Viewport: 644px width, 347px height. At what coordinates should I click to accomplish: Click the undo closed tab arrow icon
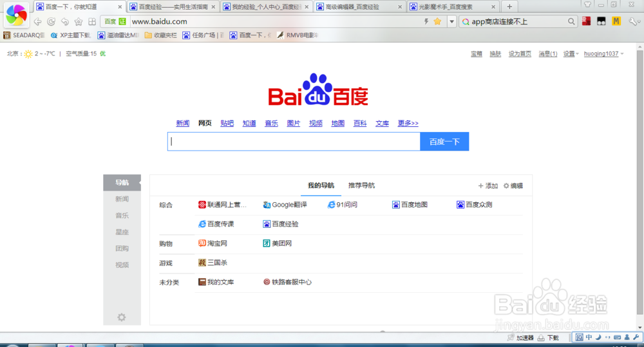pyautogui.click(x=65, y=22)
